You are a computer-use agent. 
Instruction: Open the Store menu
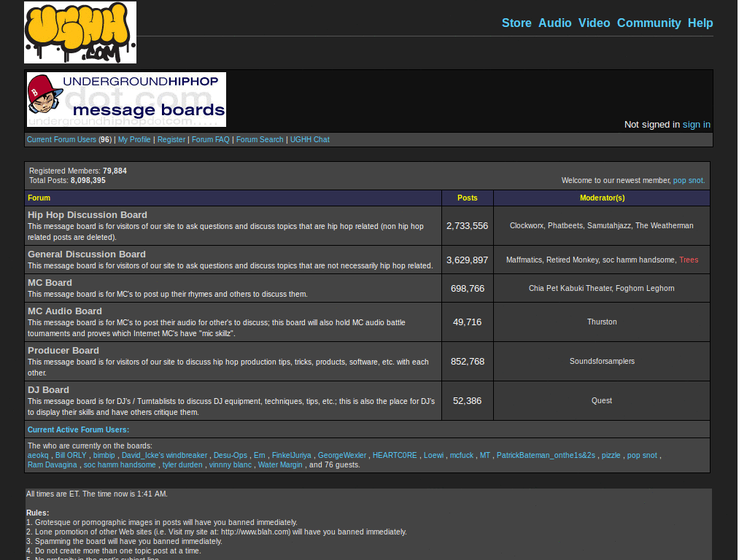pos(516,23)
